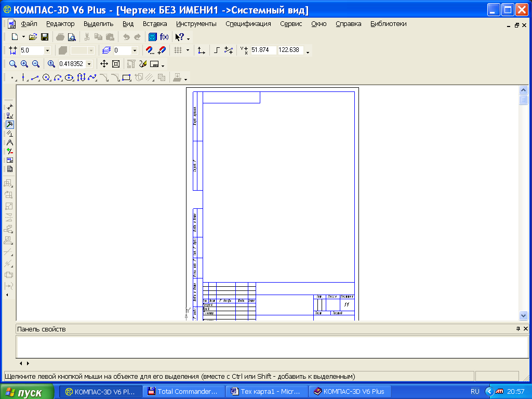The image size is (532, 399).
Task: Select the ellipse drawing tool
Action: coord(69,78)
